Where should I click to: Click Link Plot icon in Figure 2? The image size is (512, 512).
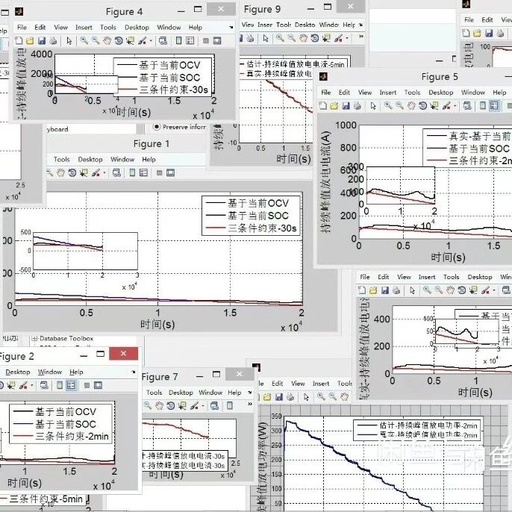tap(44, 385)
